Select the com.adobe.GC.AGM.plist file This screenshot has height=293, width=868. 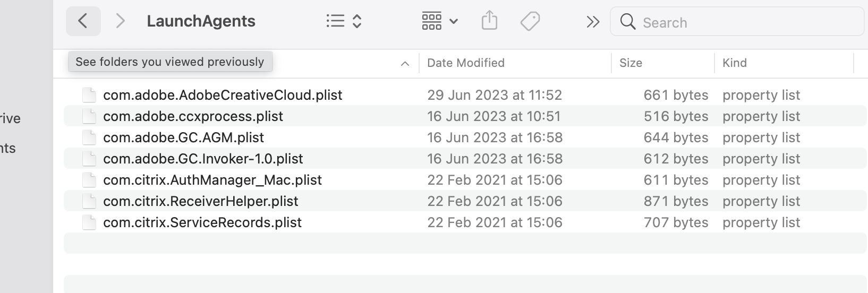[183, 137]
